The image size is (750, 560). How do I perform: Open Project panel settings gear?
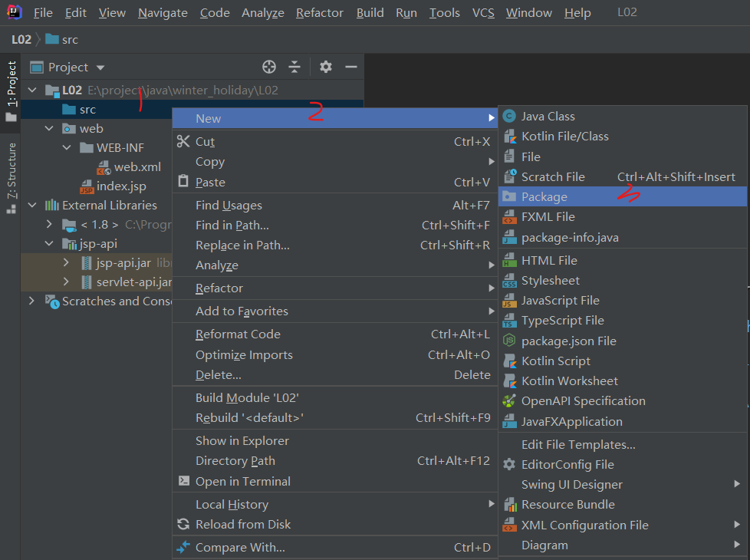pyautogui.click(x=326, y=67)
